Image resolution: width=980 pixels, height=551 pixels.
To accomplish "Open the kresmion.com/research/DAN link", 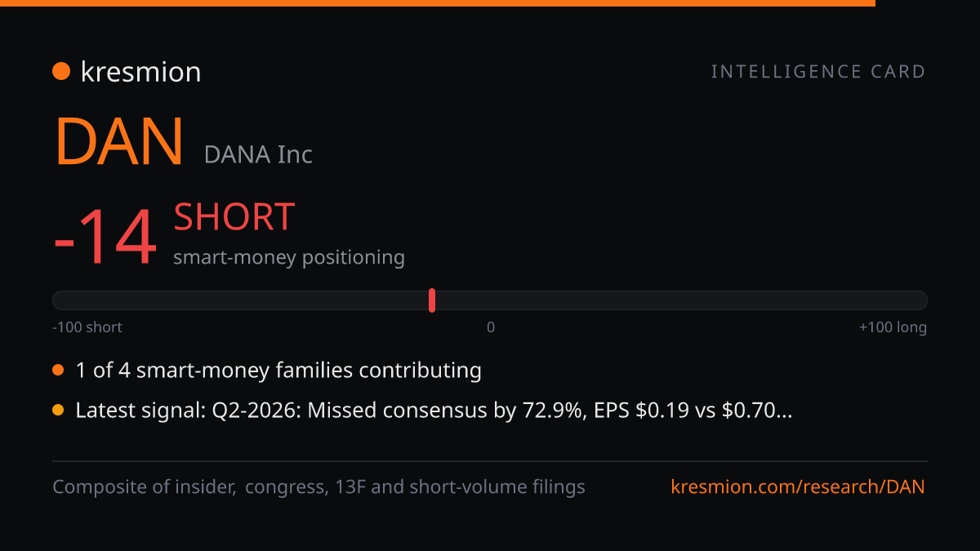I will click(798, 487).
